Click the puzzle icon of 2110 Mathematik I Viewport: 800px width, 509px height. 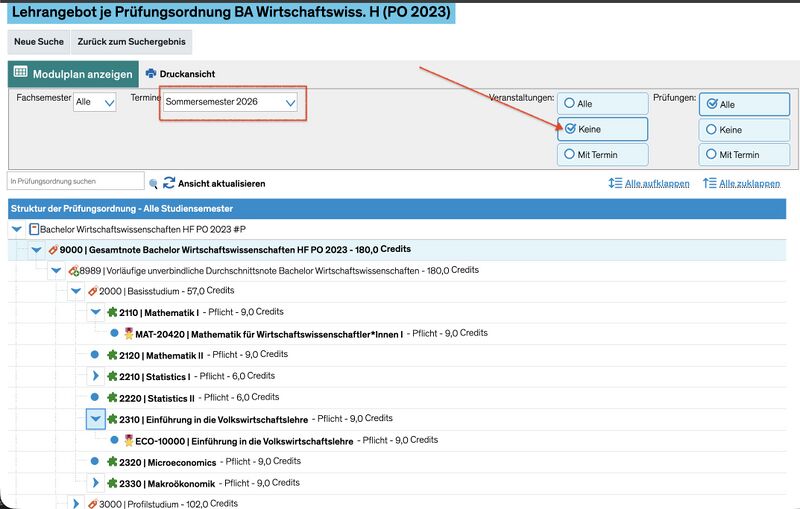click(112, 312)
